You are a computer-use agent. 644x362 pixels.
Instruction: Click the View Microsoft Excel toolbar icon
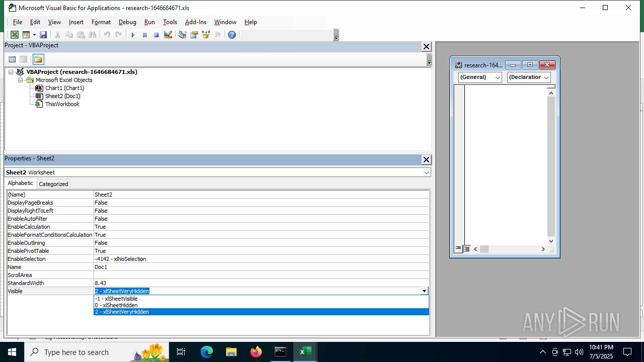point(15,35)
